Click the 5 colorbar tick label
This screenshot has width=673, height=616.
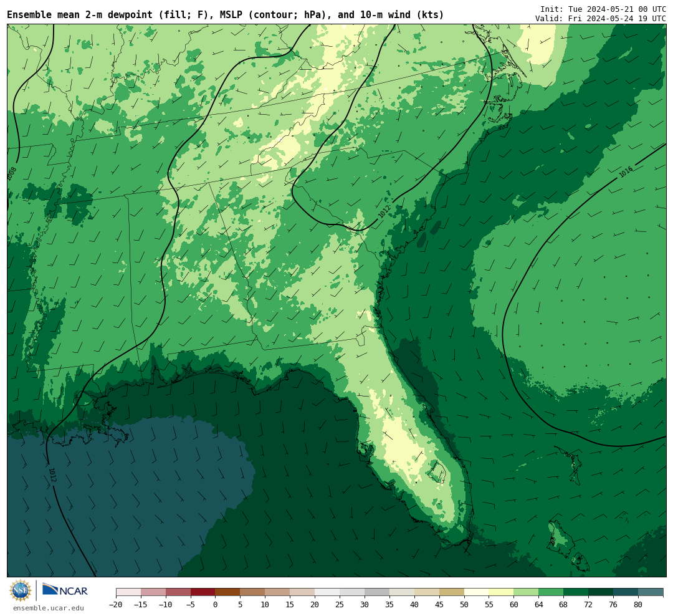241,605
